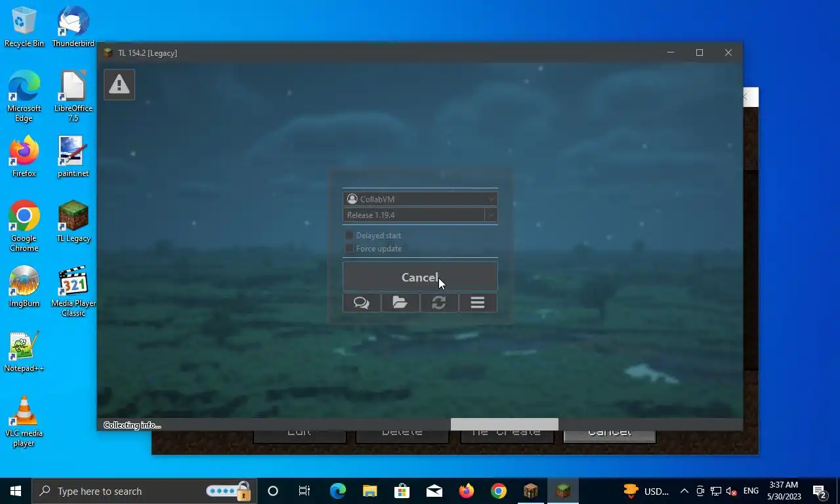
Task: Maximize the TL Legacy window
Action: 699,52
